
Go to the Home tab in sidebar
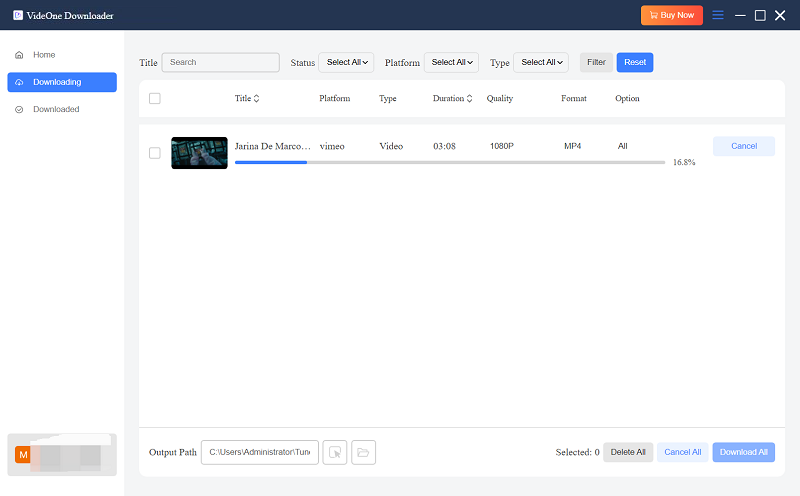[x=44, y=55]
